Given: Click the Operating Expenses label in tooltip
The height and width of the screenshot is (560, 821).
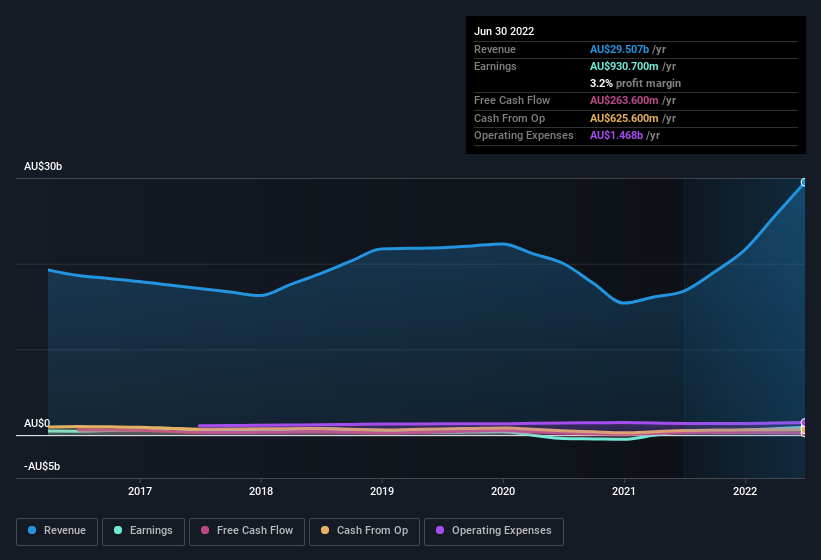Looking at the screenshot, I should point(524,136).
